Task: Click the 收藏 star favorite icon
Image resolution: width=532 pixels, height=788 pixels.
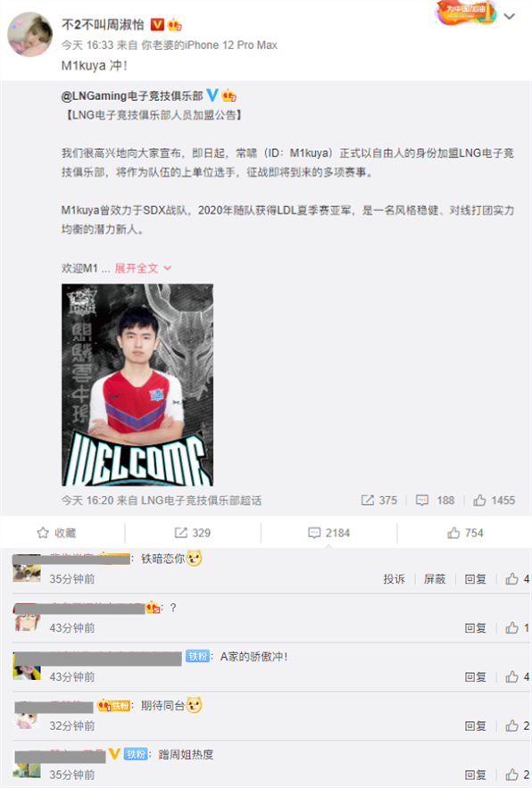Action: coord(43,533)
